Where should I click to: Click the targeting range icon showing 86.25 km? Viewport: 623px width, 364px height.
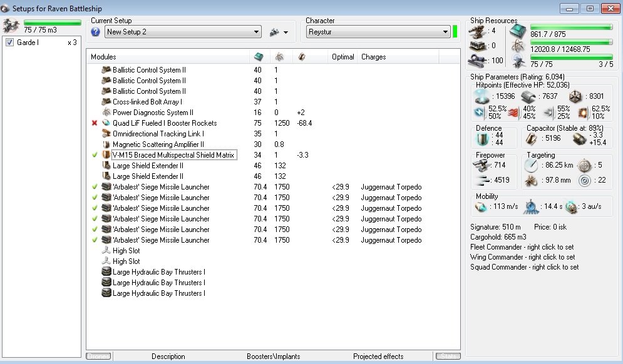531,165
